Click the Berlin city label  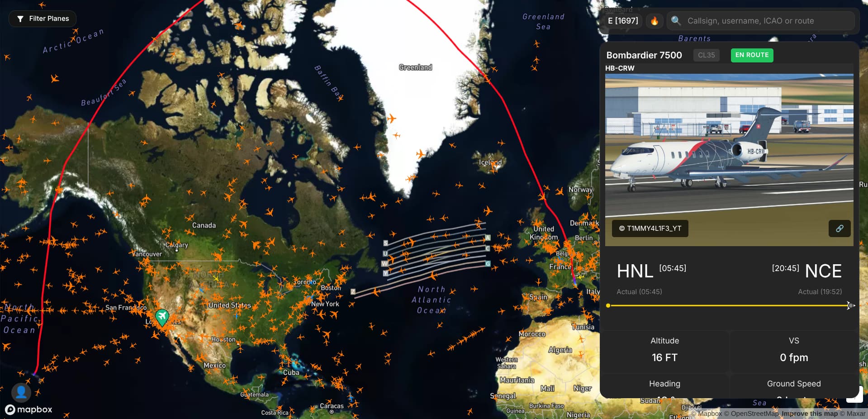(x=584, y=238)
